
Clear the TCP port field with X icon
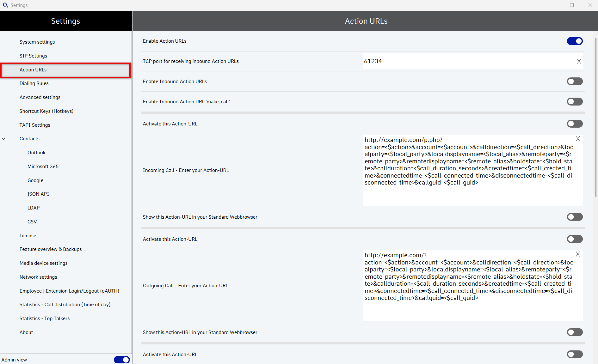(579, 61)
